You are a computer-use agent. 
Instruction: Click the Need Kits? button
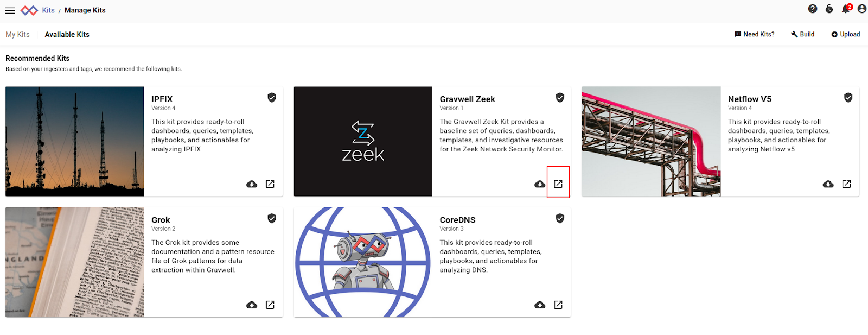(x=754, y=34)
